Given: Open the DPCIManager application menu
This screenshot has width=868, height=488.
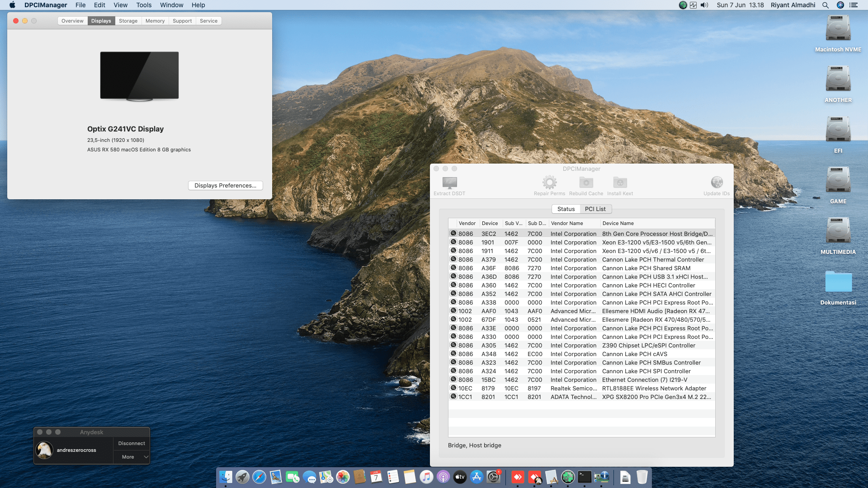Looking at the screenshot, I should [46, 5].
